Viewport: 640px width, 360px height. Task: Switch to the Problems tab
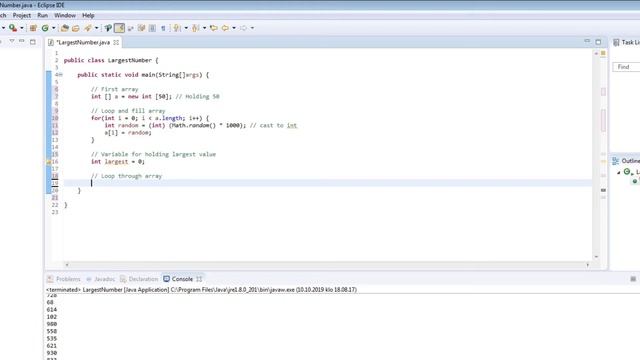pyautogui.click(x=64, y=279)
